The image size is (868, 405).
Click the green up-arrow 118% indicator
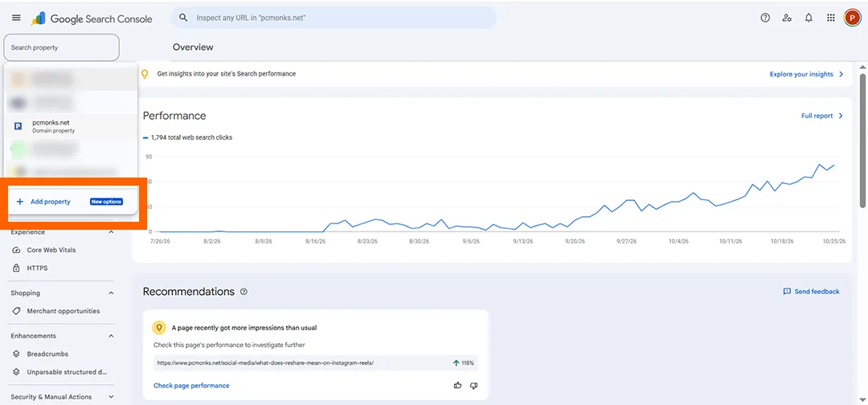coord(464,363)
